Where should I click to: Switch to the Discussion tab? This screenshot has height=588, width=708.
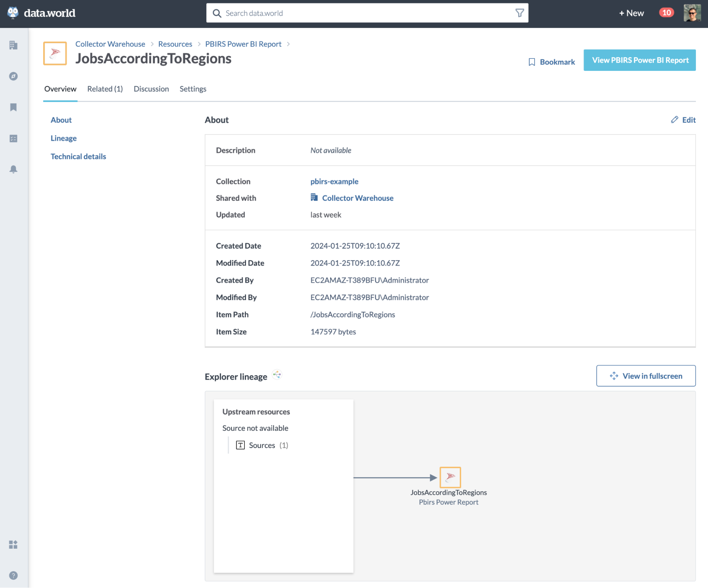point(151,89)
